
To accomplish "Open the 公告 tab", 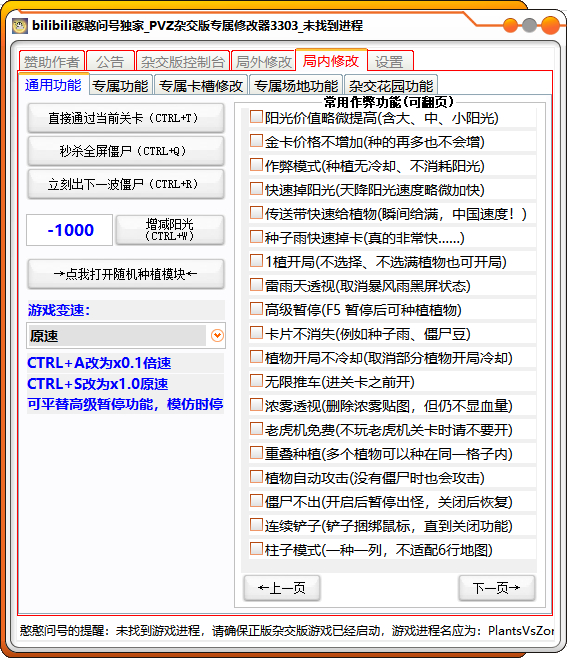I will click(x=110, y=62).
